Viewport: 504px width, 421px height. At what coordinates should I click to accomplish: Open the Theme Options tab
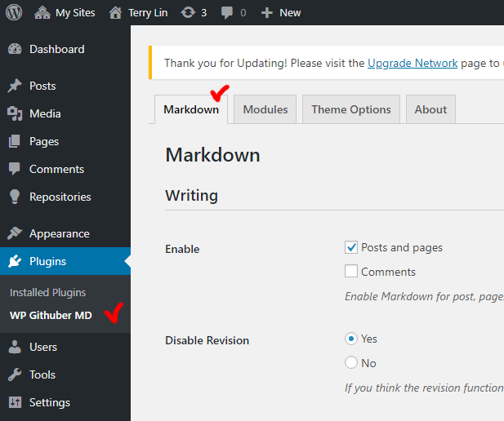tap(351, 109)
